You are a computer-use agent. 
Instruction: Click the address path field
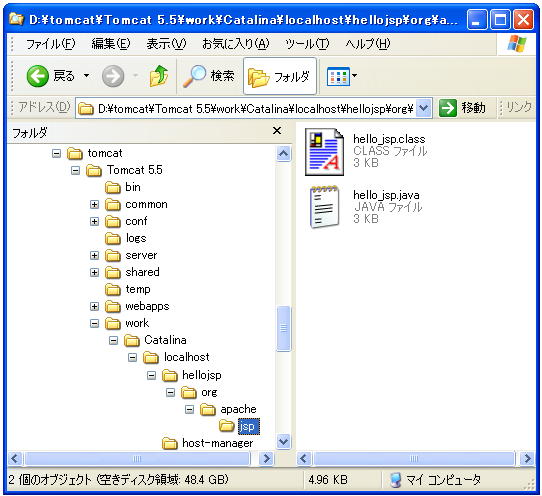click(255, 109)
